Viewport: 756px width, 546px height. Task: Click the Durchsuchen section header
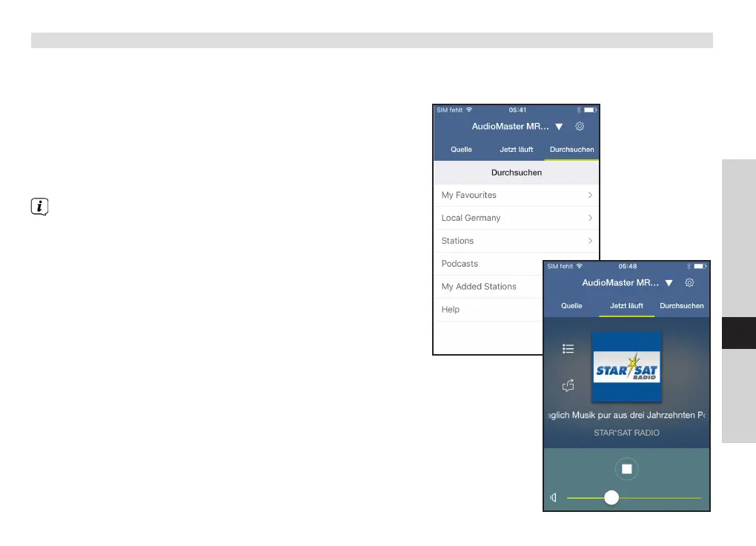click(x=517, y=173)
